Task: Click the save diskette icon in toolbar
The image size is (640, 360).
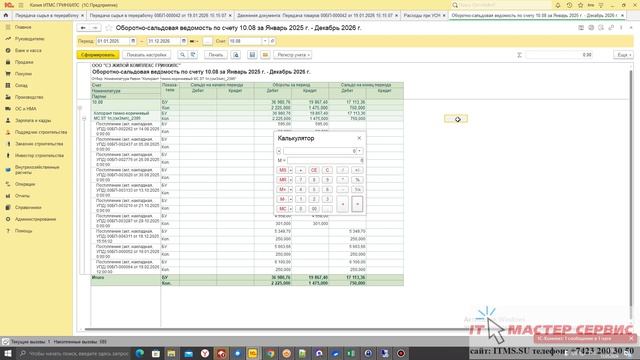Action: coord(252,55)
